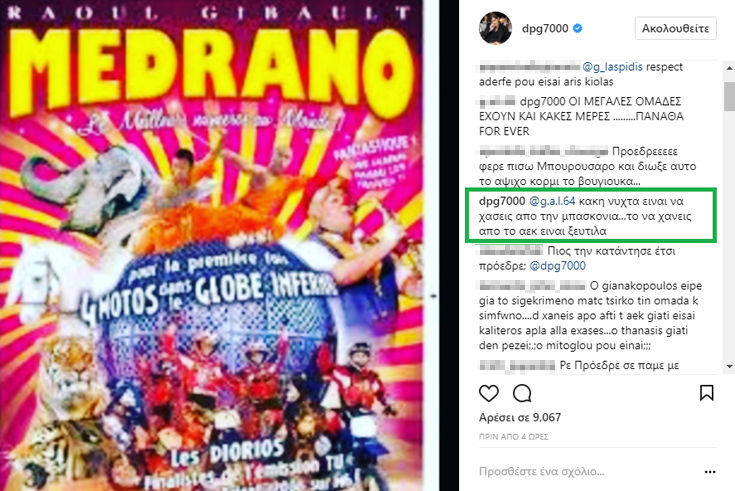Click the blurred username before ΟΙ ΜΕΓΑΛΕΣ ΟΜΑΔΕΣ comment
This screenshot has height=491, width=735.
(497, 101)
